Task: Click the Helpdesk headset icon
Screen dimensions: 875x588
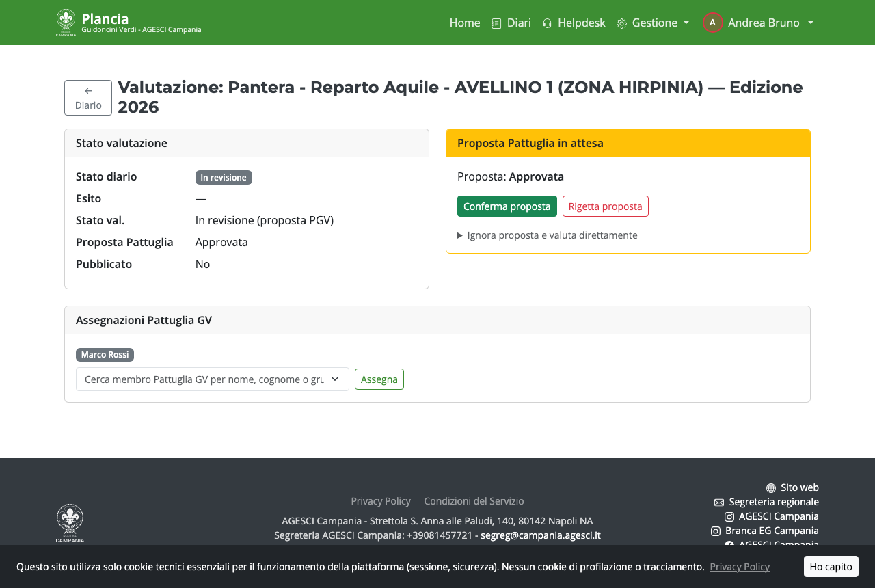Action: pyautogui.click(x=547, y=23)
